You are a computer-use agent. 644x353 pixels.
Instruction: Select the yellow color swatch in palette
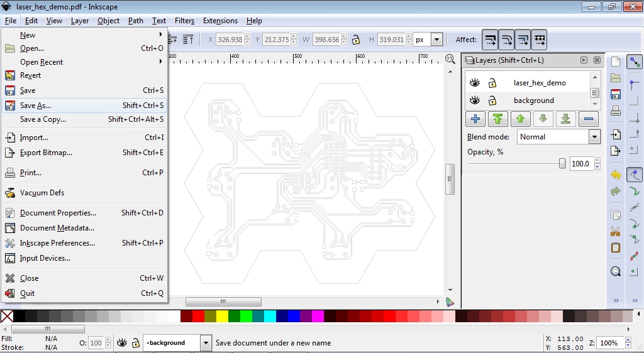[222, 316]
